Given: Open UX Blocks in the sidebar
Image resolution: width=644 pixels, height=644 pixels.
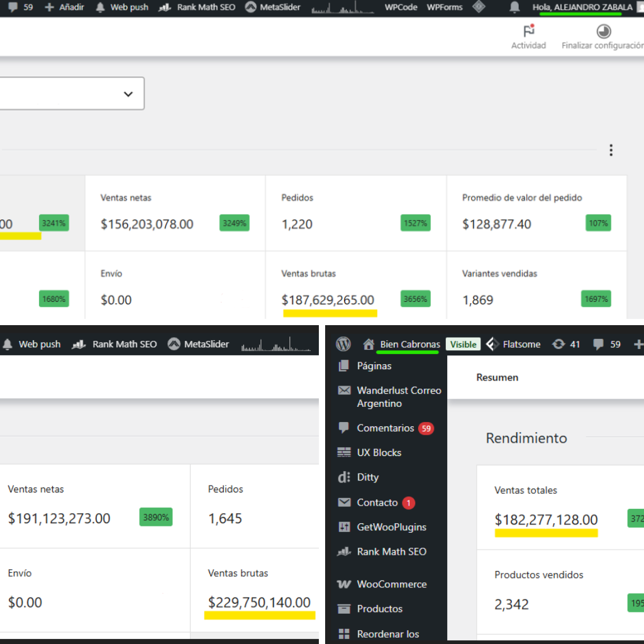Looking at the screenshot, I should 379,453.
